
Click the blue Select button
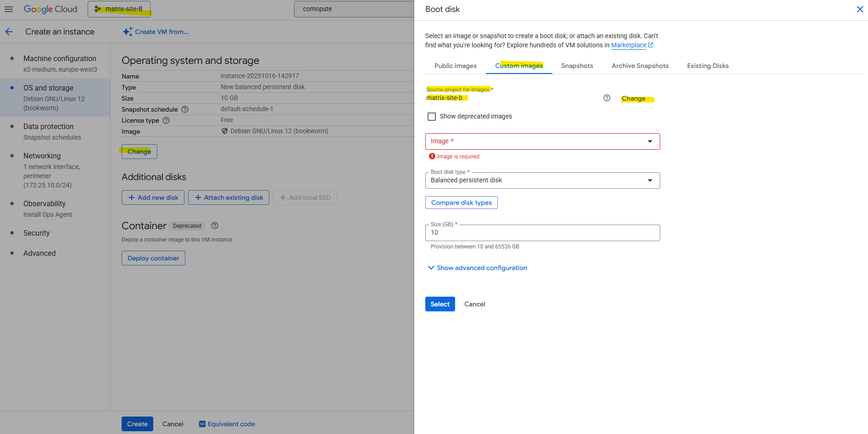coord(440,304)
